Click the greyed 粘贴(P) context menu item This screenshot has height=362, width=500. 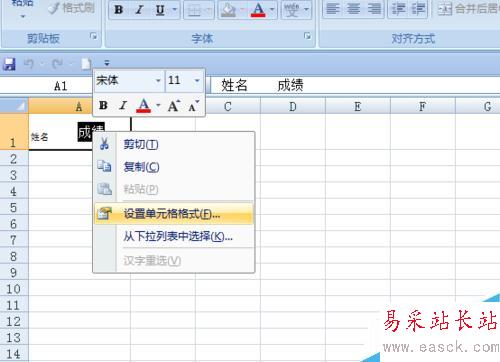(174, 189)
